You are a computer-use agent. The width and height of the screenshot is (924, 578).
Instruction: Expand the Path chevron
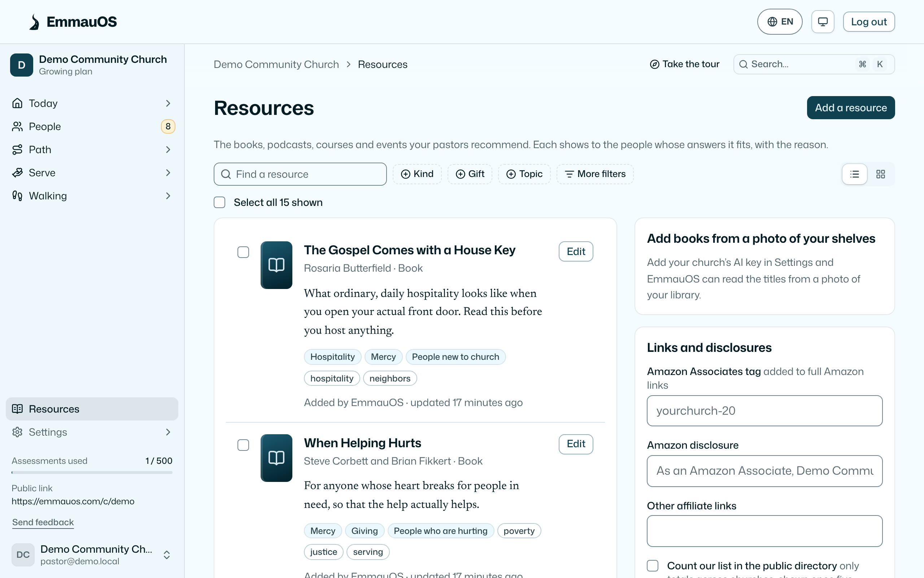[x=168, y=150]
